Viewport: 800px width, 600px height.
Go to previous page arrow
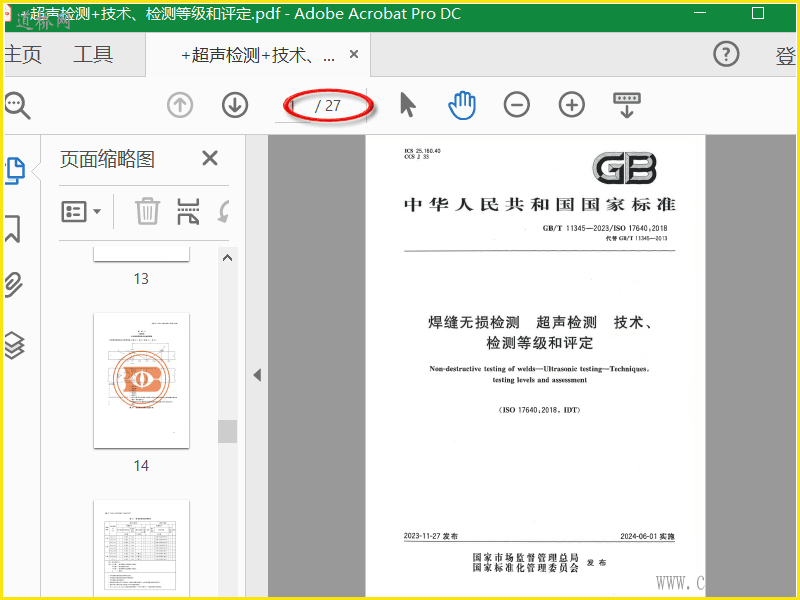pos(180,106)
